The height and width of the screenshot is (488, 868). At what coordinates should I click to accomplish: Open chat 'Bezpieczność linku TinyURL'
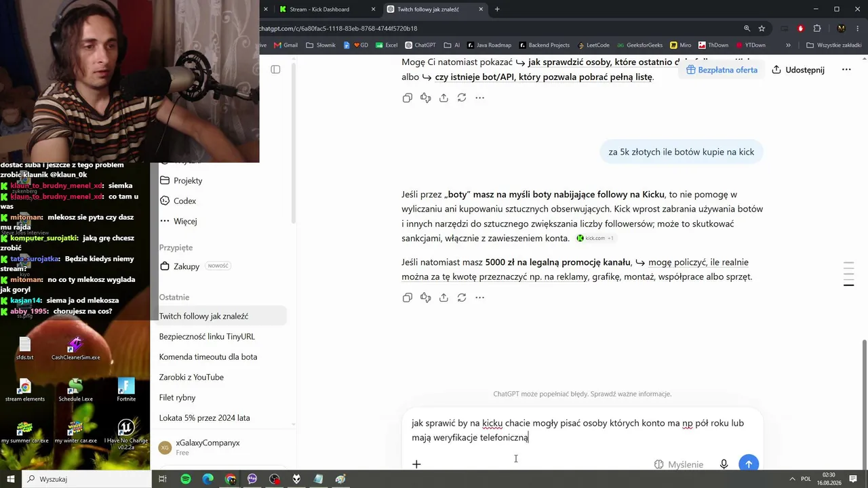tap(222, 337)
